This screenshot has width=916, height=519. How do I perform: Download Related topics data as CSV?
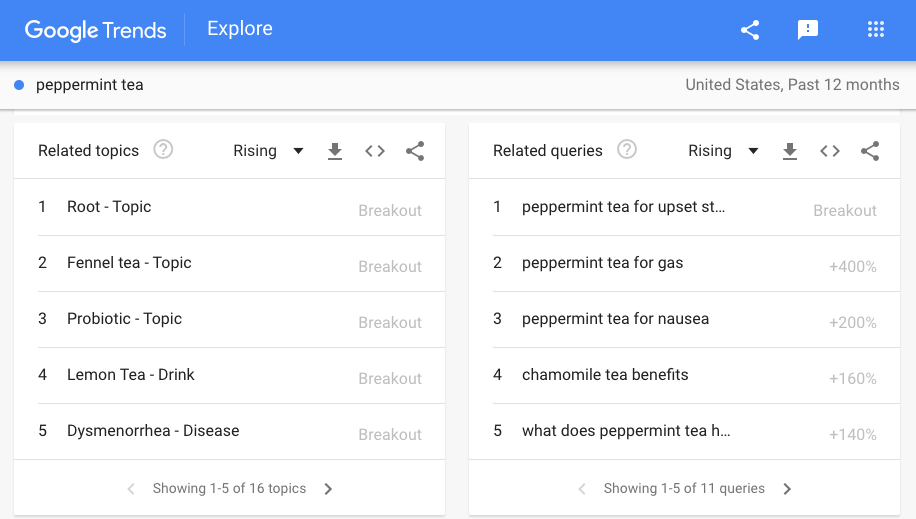(x=335, y=151)
